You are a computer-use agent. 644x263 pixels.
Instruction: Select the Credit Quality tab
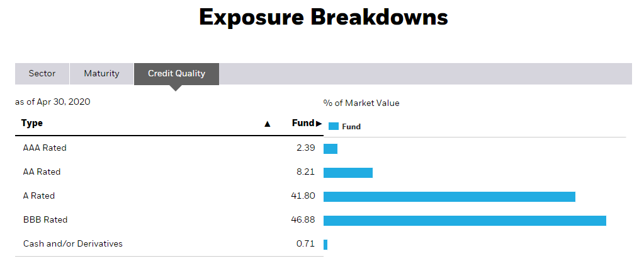click(x=176, y=74)
